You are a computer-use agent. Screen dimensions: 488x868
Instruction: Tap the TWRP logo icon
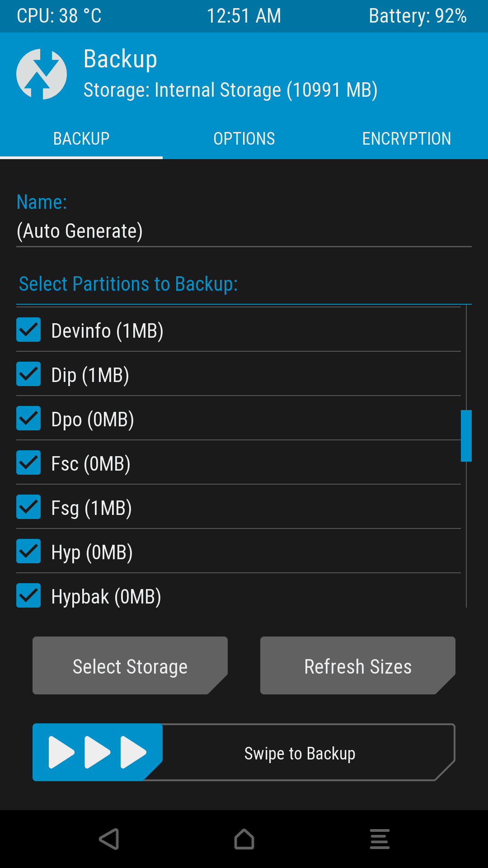(x=42, y=74)
